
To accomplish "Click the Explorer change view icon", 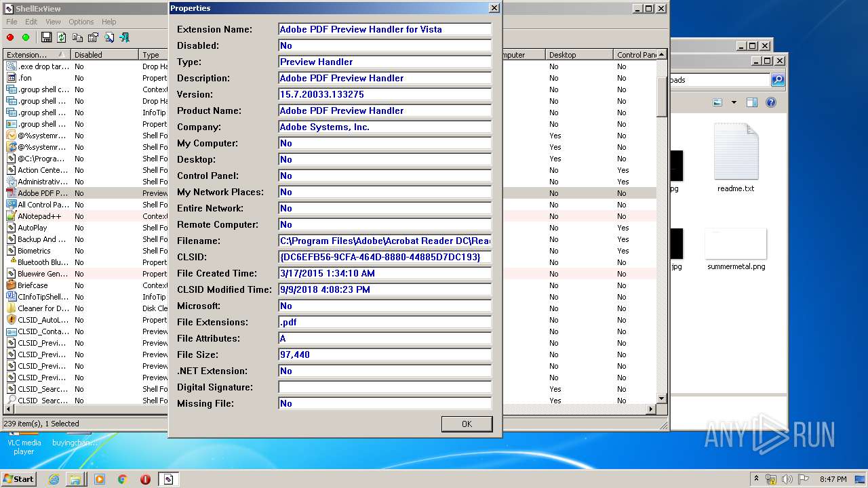I will point(717,103).
